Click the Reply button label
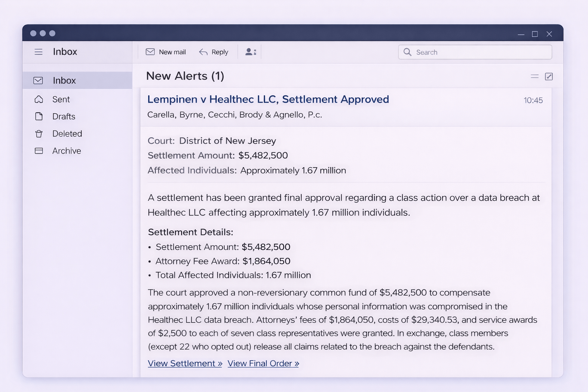The height and width of the screenshot is (392, 588). (x=220, y=52)
